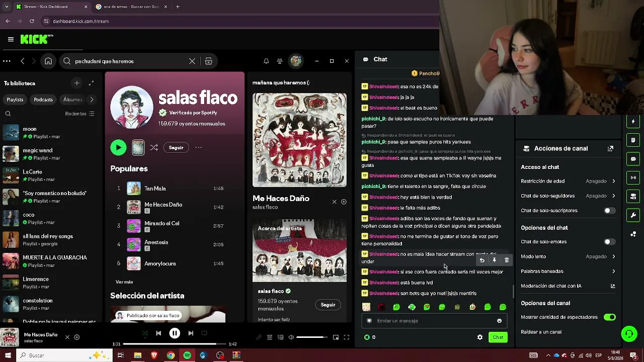Play salas flaco with green button
The image size is (644, 362).
[x=118, y=147]
